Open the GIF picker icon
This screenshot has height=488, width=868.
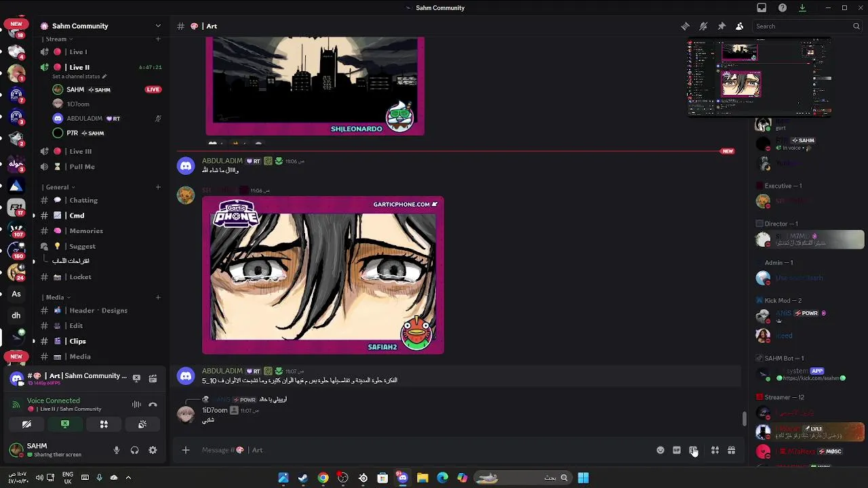point(677,450)
